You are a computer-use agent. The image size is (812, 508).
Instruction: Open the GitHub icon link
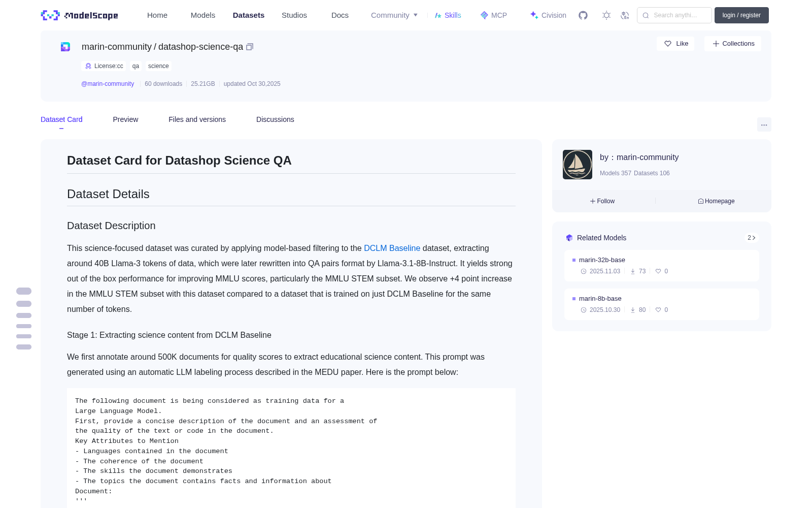583,15
